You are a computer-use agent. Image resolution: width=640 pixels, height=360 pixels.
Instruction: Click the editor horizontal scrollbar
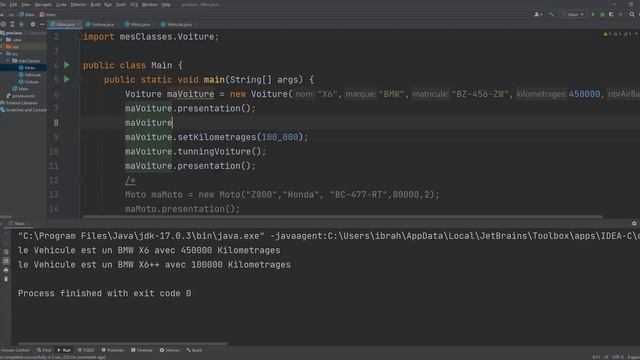(343, 217)
